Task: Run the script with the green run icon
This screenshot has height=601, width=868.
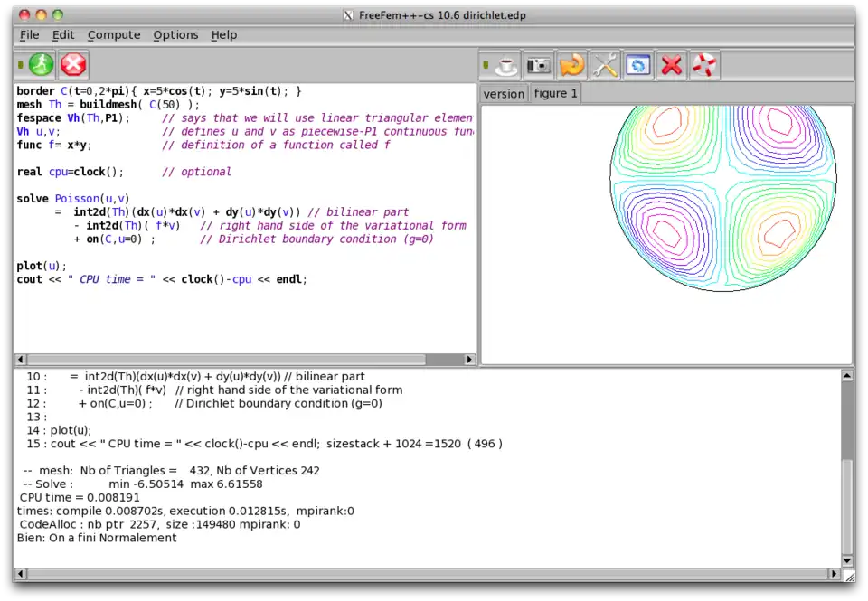Action: coord(38,64)
